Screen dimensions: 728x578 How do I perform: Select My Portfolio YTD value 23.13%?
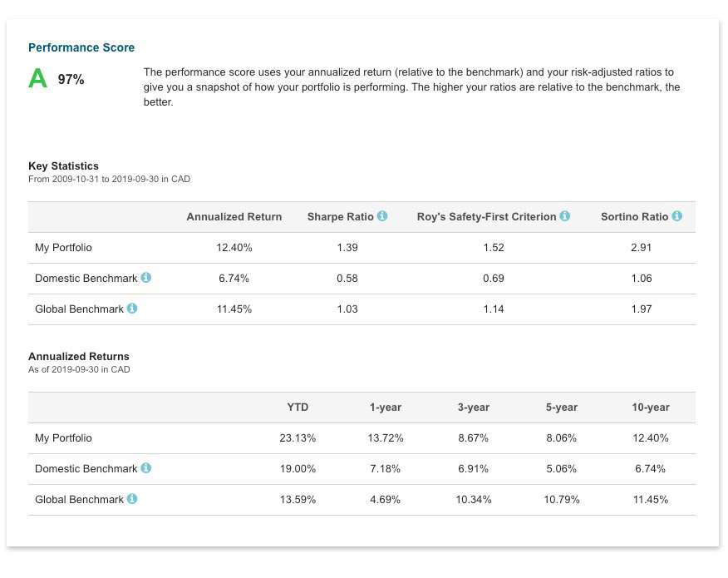point(298,438)
